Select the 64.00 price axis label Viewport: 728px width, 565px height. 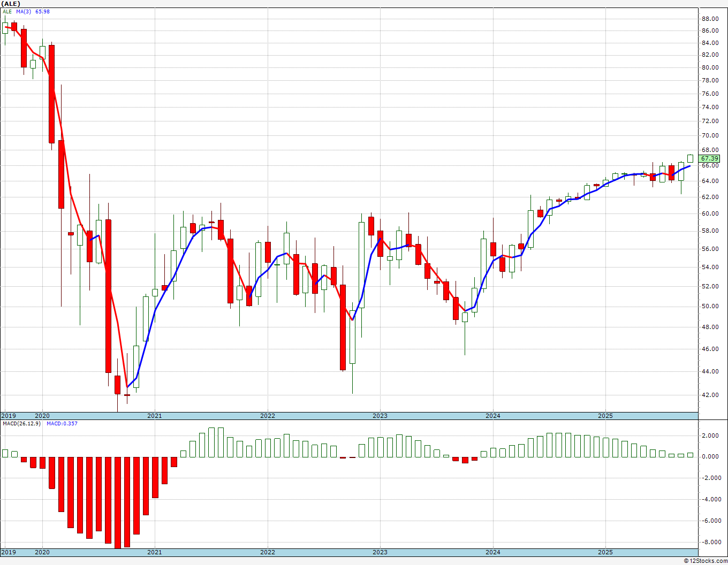(x=710, y=181)
